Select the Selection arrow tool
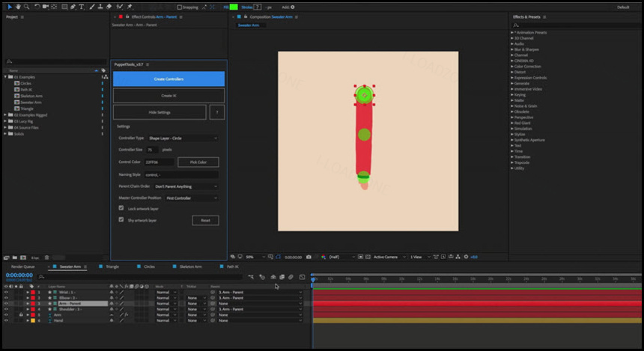Image resolution: width=644 pixels, height=351 pixels. [10, 7]
